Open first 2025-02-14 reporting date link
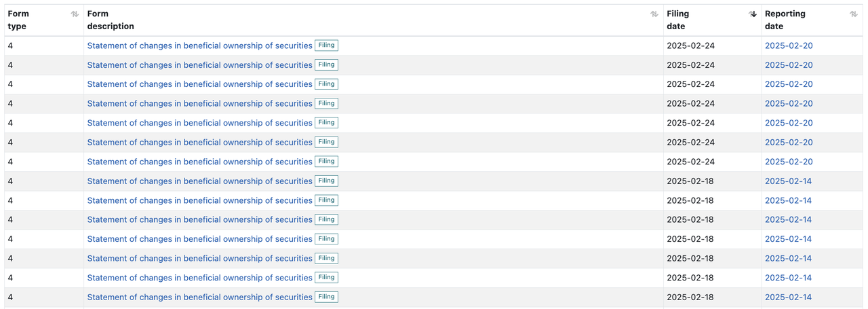The image size is (868, 309). (788, 181)
